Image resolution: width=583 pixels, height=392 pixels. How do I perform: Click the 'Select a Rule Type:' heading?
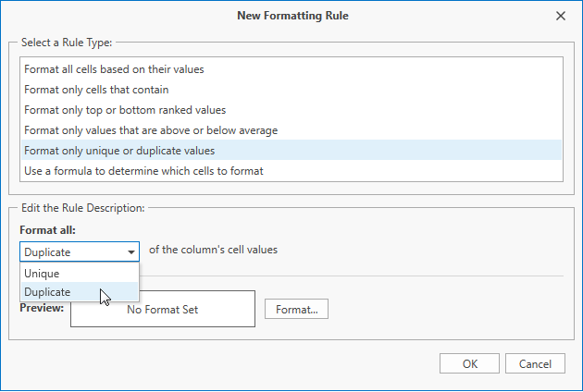point(67,43)
